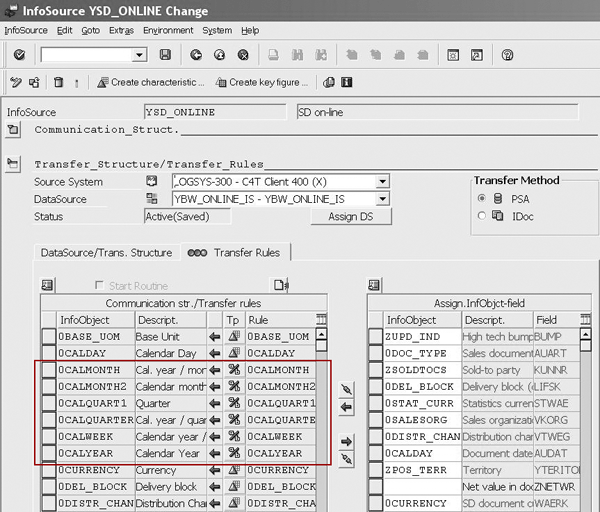Click the Save diskette icon
The width and height of the screenshot is (600, 512).
[x=165, y=55]
